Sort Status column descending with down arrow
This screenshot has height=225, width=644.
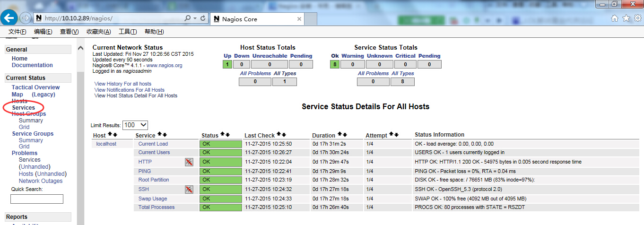click(x=227, y=135)
